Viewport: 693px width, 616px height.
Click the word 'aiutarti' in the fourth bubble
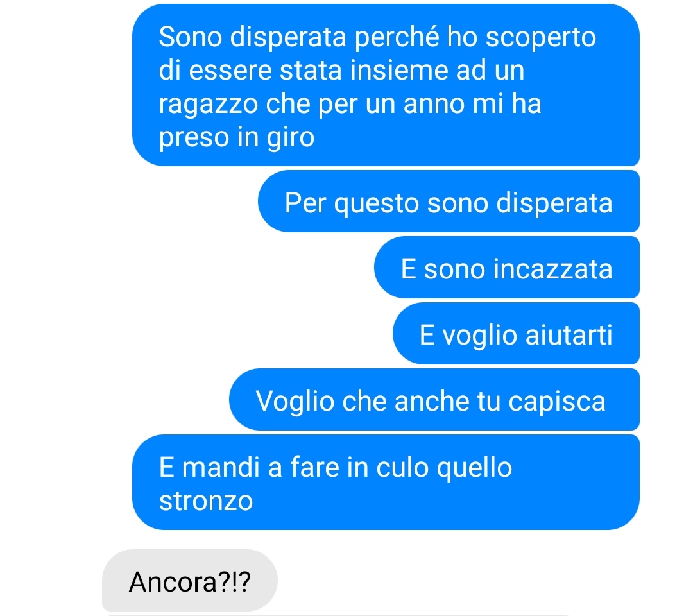click(569, 335)
